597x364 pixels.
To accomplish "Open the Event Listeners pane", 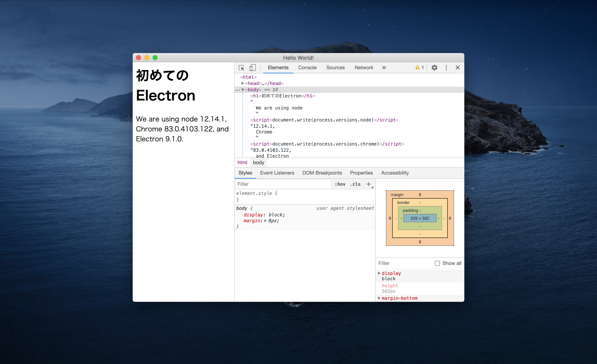I will click(277, 173).
